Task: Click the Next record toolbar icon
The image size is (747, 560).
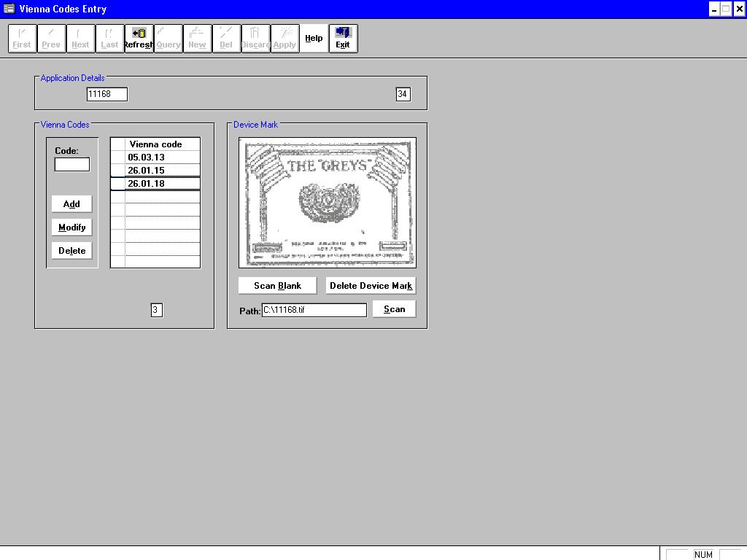Action: click(x=80, y=38)
